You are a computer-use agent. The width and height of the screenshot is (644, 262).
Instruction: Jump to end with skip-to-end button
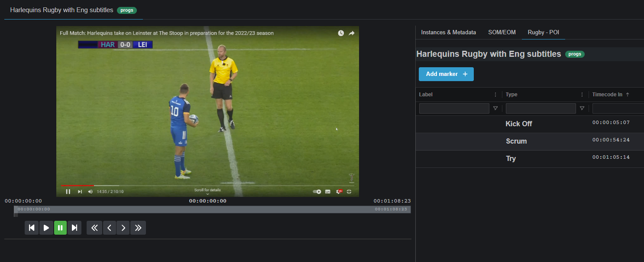pos(74,228)
